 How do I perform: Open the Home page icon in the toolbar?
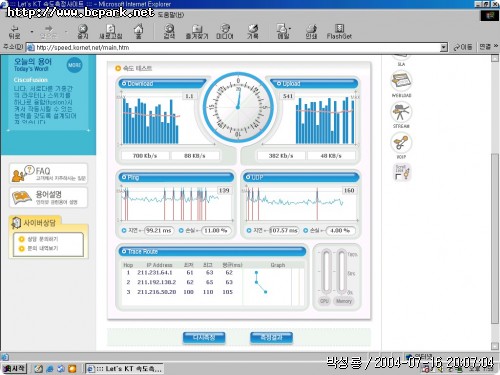coord(139,32)
